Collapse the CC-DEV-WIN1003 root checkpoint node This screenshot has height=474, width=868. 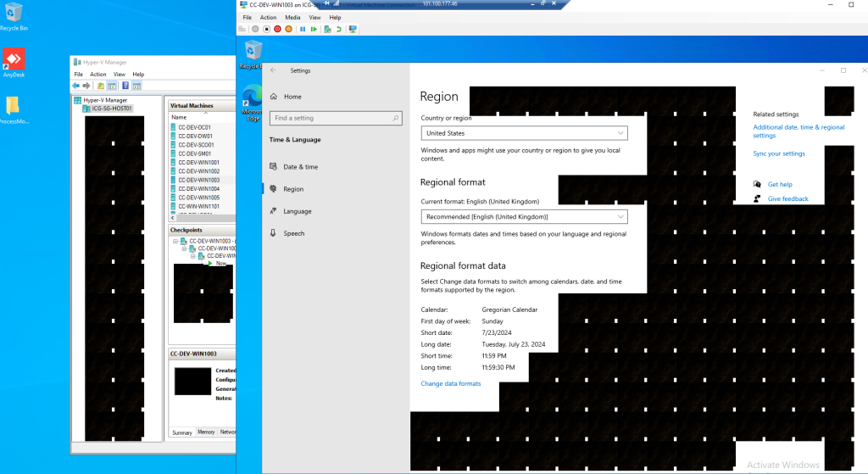(x=175, y=241)
